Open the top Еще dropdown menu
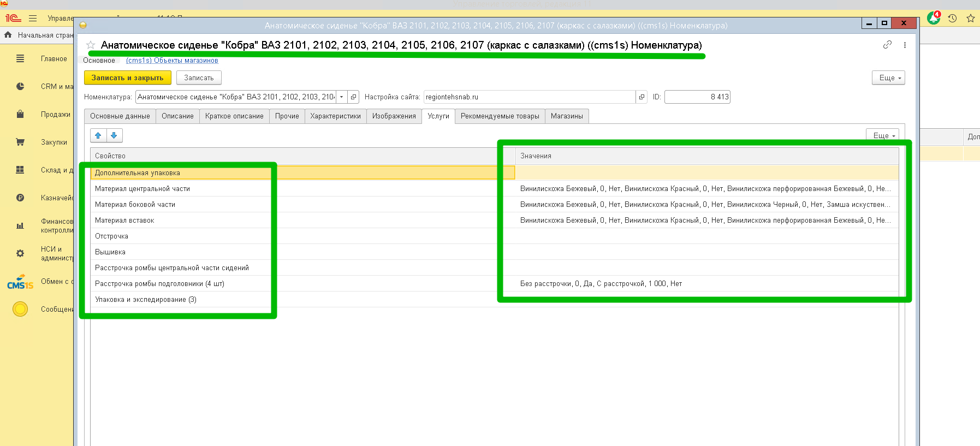The image size is (980, 446). coord(888,78)
